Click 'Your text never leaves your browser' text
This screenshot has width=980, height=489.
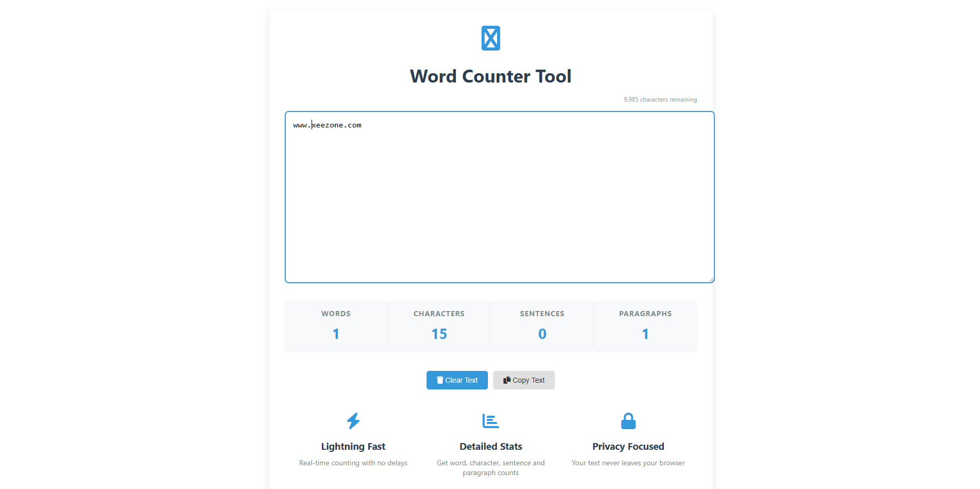[628, 463]
